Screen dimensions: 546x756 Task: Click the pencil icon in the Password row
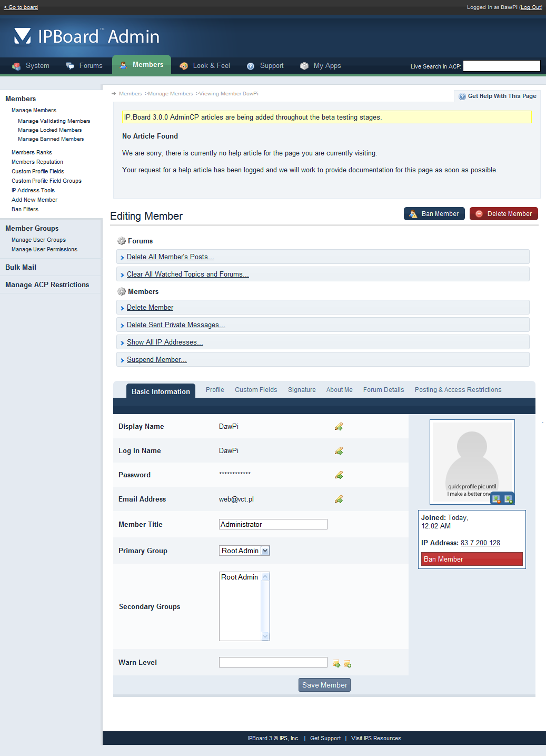click(x=339, y=475)
